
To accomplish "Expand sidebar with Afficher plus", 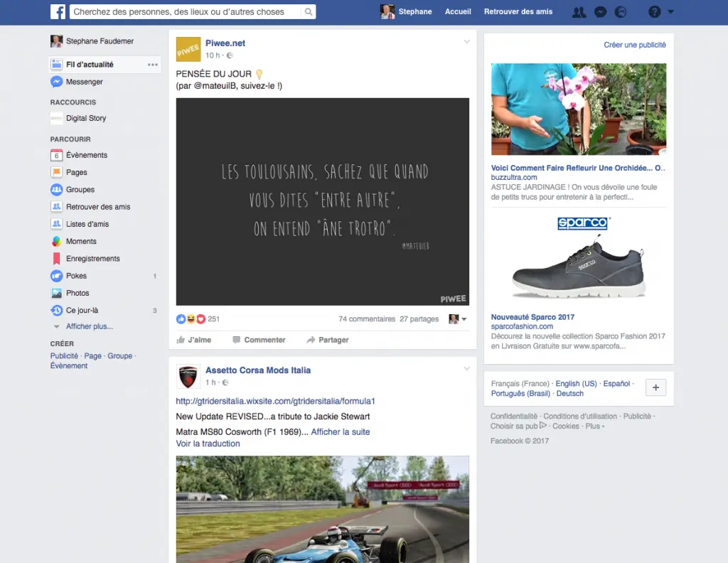I will 89,326.
